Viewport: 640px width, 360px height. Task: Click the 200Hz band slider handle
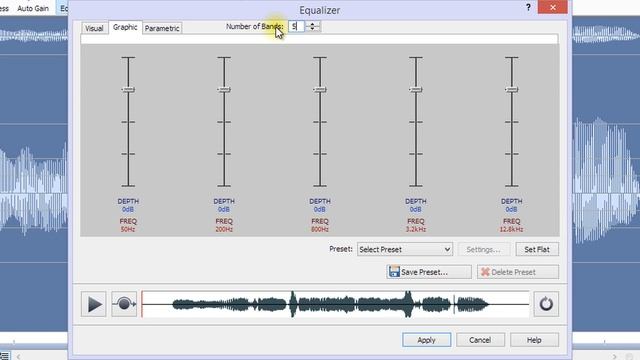(x=224, y=89)
